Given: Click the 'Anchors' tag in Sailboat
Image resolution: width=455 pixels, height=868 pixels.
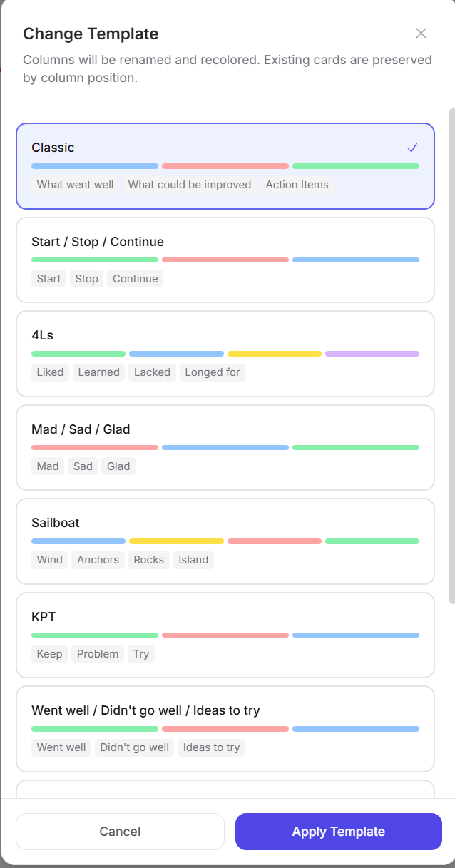Looking at the screenshot, I should (98, 560).
